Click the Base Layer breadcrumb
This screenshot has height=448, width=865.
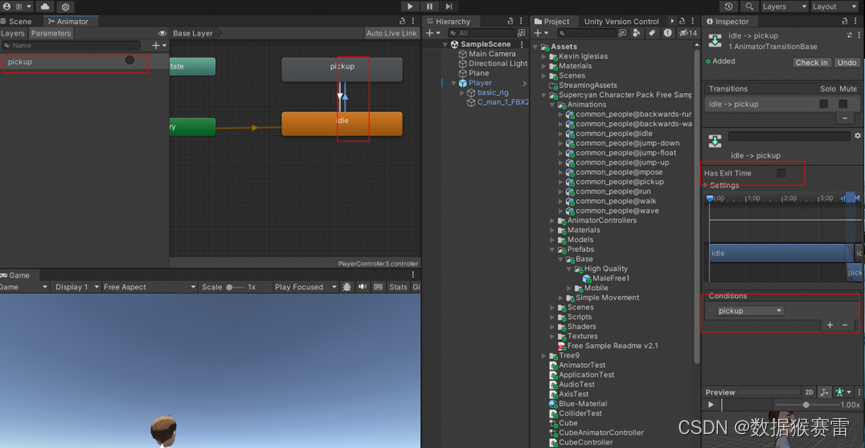(x=193, y=33)
